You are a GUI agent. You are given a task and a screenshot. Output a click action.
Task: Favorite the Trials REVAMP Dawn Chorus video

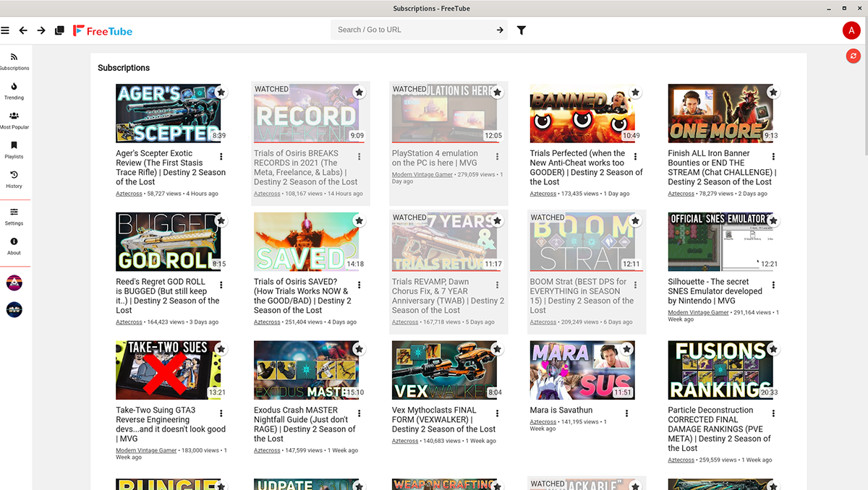point(497,220)
